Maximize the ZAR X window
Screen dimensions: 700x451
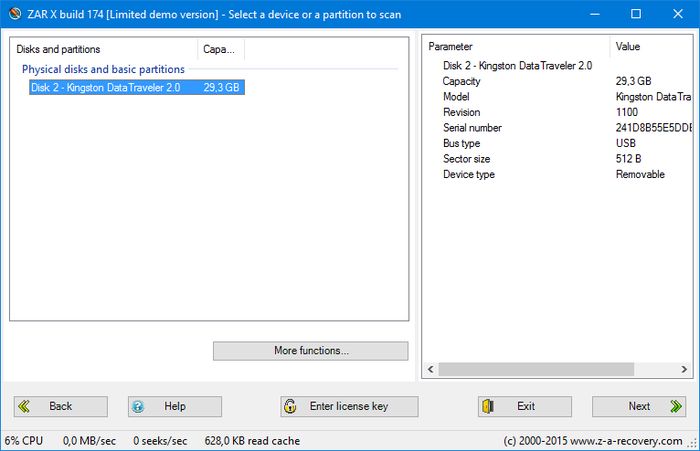tap(636, 14)
